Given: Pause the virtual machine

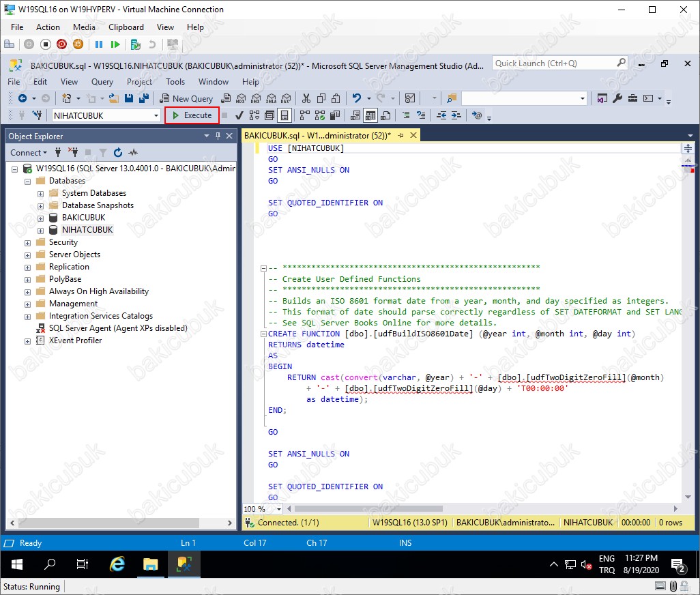Looking at the screenshot, I should coord(99,44).
